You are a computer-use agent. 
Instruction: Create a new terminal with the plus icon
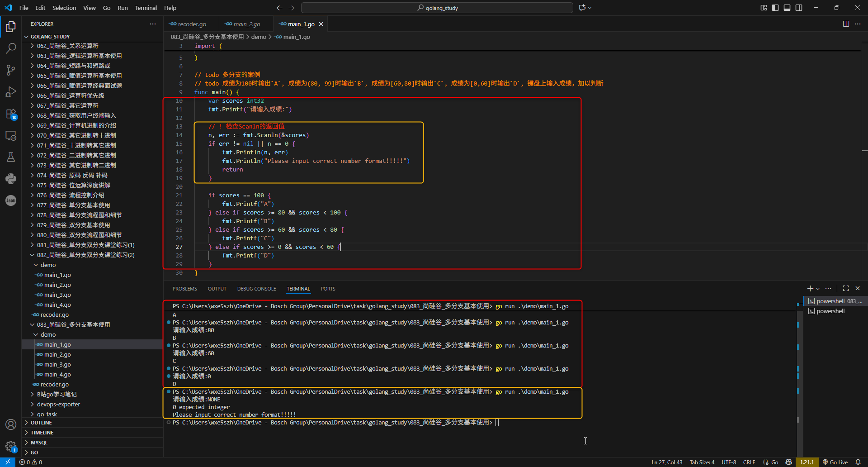(810, 288)
